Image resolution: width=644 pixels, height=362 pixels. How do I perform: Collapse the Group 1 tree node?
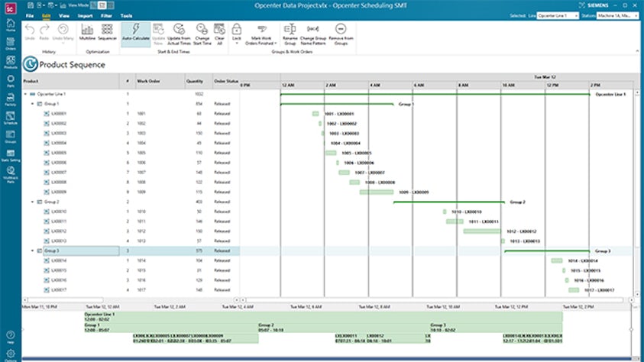(32, 104)
